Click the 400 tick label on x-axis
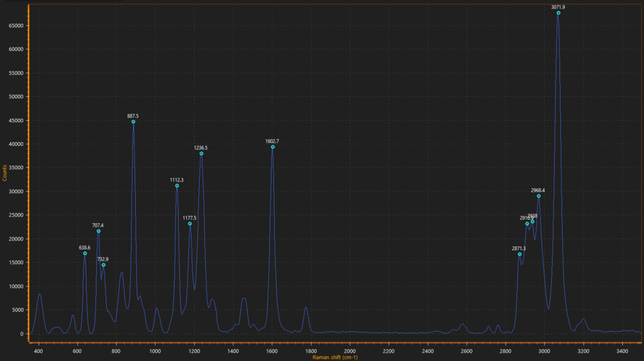 (x=38, y=351)
